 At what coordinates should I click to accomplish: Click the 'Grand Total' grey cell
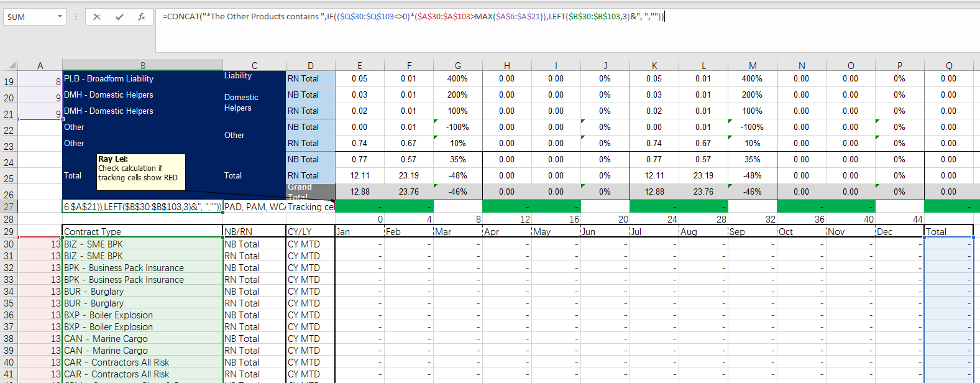point(311,191)
